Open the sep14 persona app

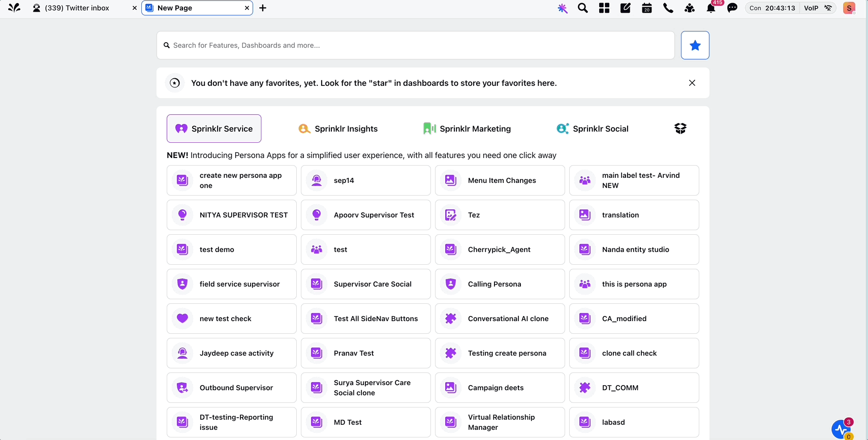(x=365, y=180)
